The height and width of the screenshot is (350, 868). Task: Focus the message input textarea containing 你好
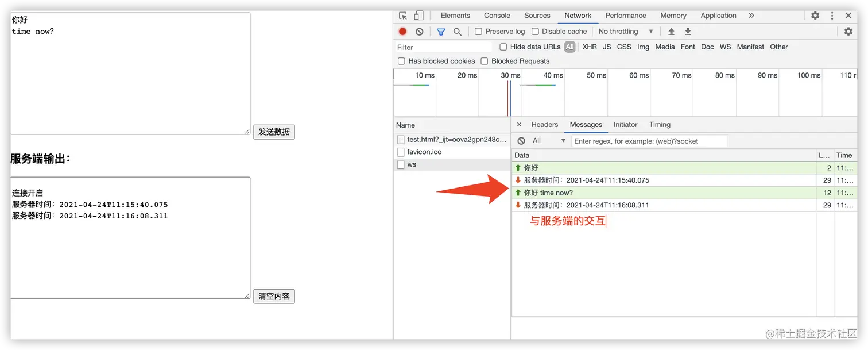[x=130, y=74]
